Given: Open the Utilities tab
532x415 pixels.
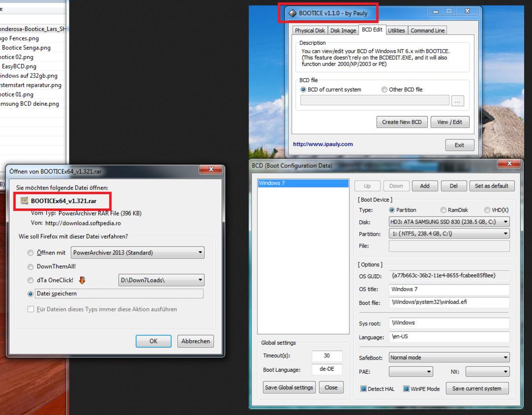Looking at the screenshot, I should [x=396, y=30].
